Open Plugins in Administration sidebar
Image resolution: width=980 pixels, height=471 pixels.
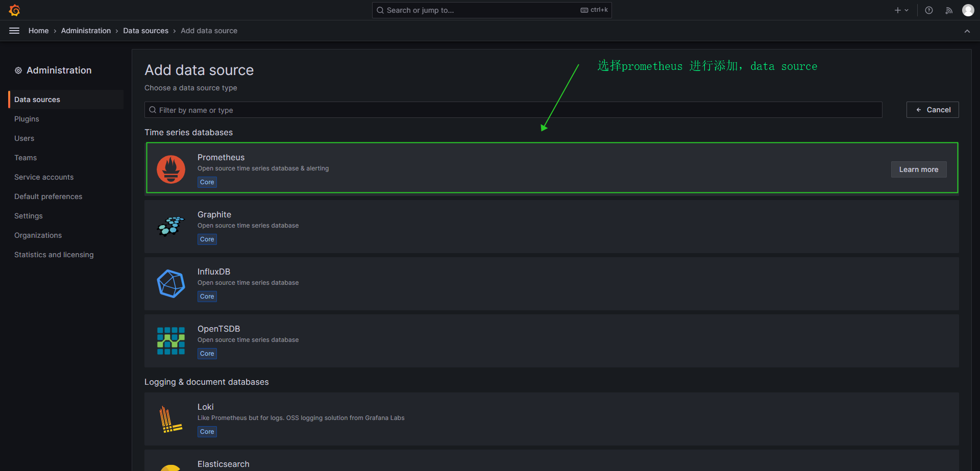pos(27,119)
